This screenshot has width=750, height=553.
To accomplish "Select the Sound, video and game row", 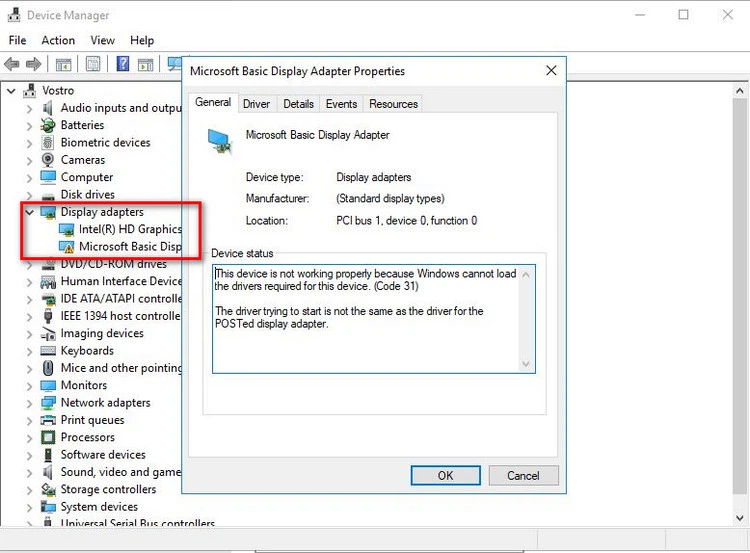I will [111, 472].
